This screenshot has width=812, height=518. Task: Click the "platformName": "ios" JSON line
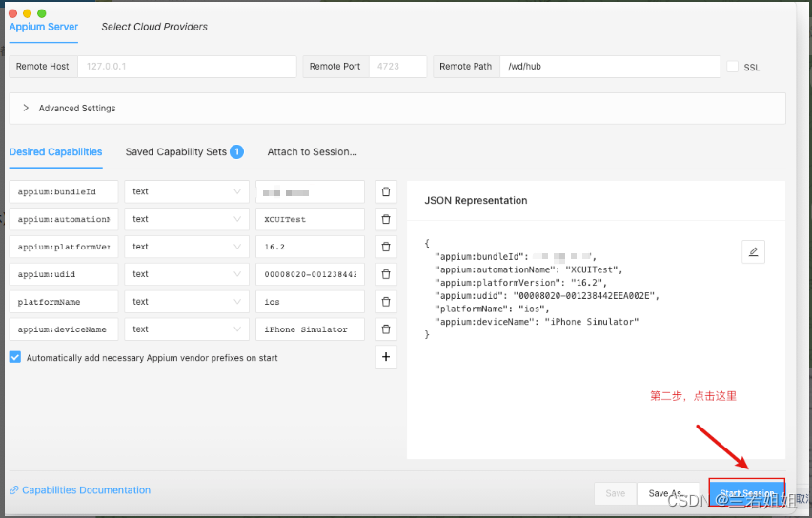tap(492, 309)
